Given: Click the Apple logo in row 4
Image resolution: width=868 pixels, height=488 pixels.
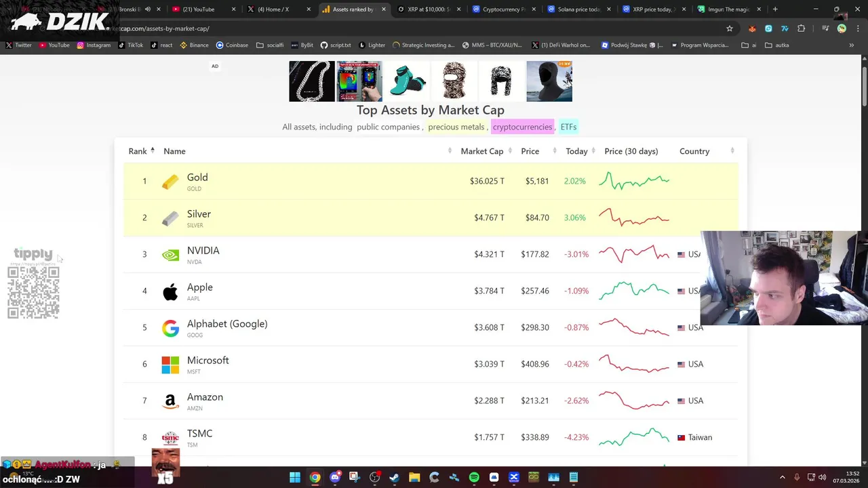Looking at the screenshot, I should click(x=170, y=291).
